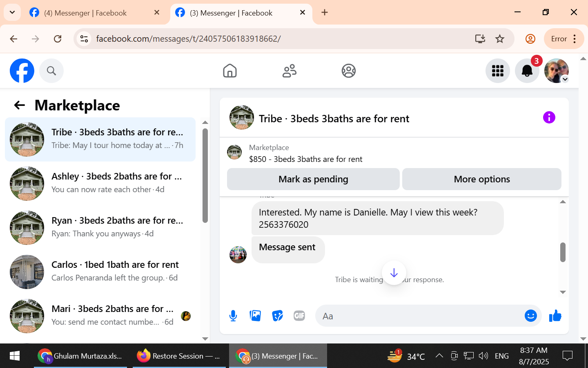Click the Windows Start button

pos(14,356)
